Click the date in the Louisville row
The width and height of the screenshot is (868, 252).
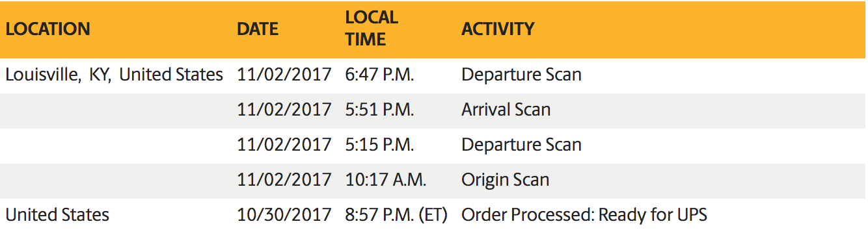click(x=284, y=75)
